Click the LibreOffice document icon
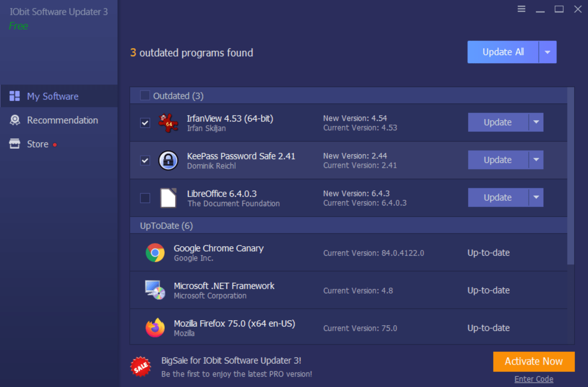Viewport: 588px width, 387px height. (168, 198)
